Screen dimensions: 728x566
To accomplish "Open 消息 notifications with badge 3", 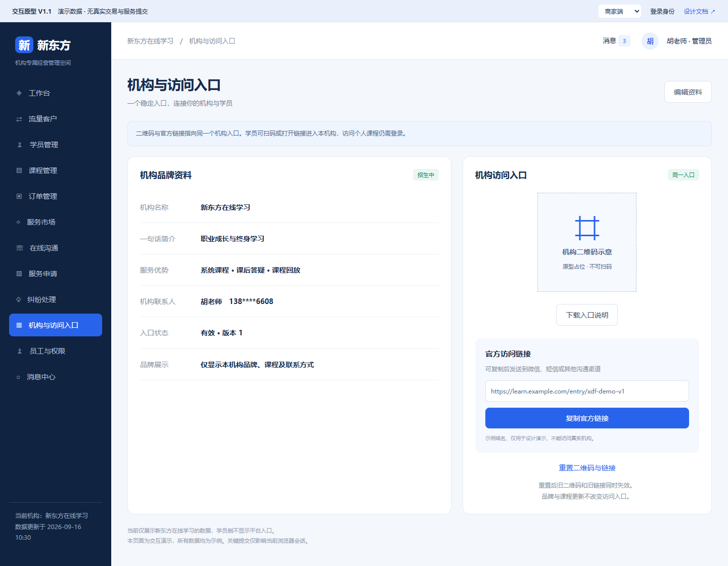I will (x=616, y=41).
